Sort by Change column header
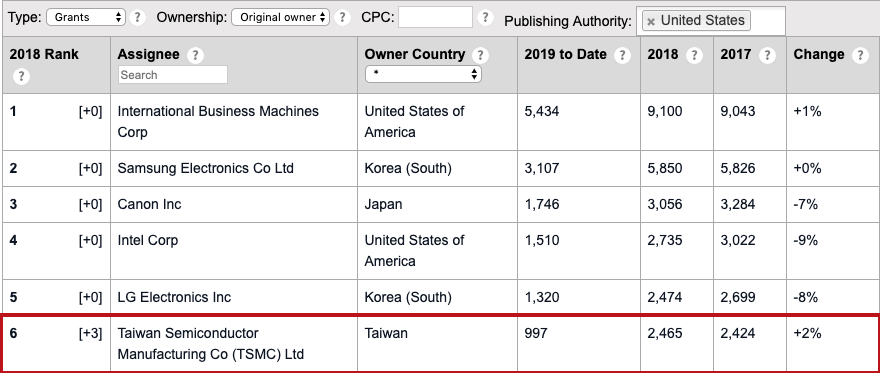 pos(819,54)
